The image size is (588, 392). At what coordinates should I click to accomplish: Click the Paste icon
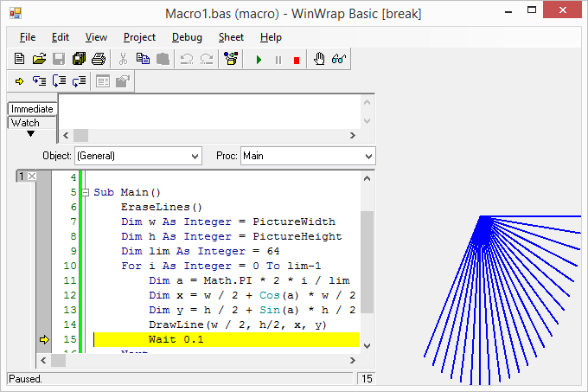[x=163, y=59]
